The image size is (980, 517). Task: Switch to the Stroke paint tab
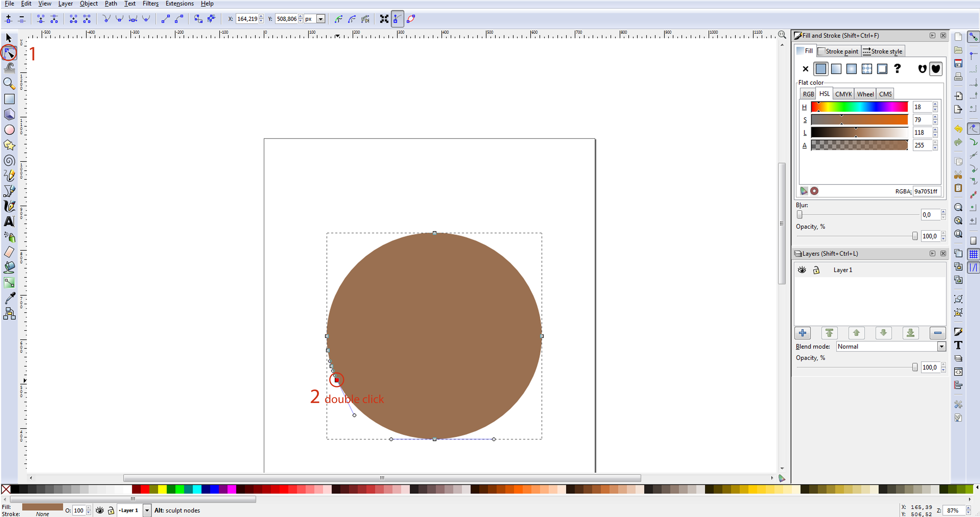838,51
